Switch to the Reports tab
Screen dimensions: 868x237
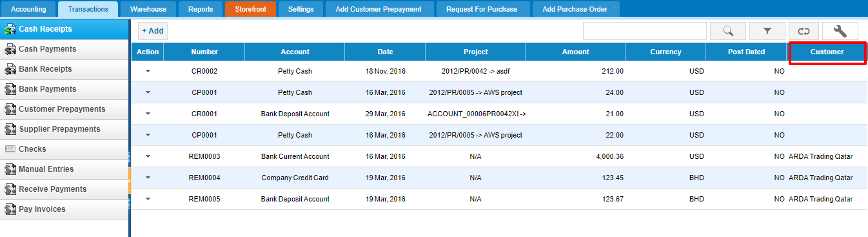click(200, 9)
